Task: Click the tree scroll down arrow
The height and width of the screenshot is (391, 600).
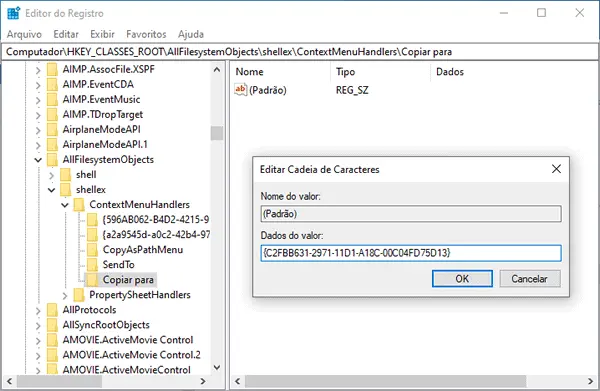Action: tap(217, 368)
